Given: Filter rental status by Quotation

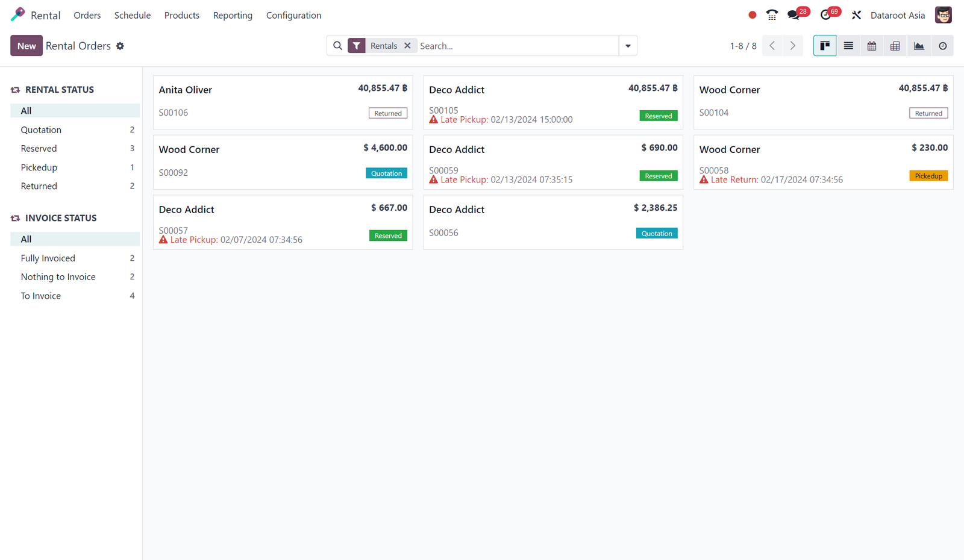Looking at the screenshot, I should point(75,129).
